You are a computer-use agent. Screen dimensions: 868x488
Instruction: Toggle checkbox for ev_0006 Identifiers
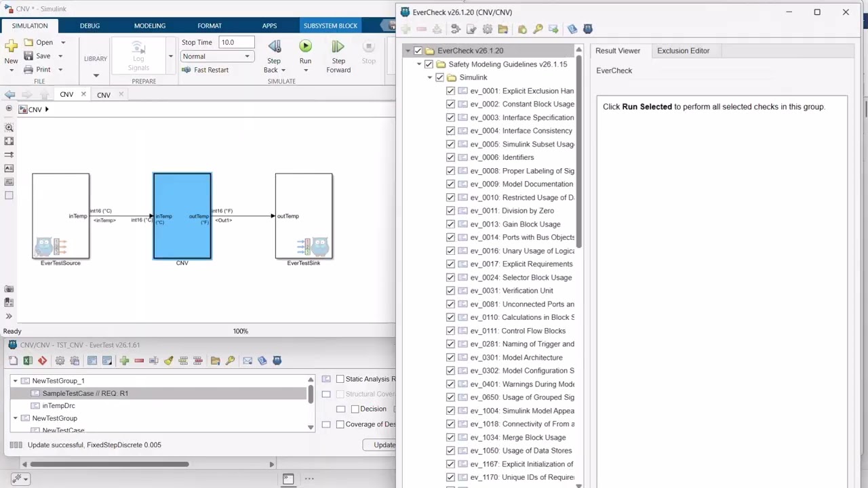pyautogui.click(x=450, y=157)
